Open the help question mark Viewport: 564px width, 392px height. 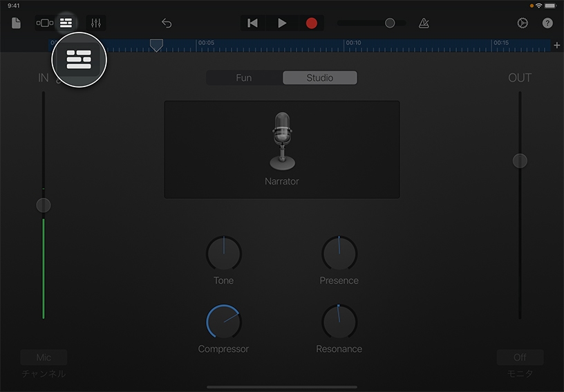[547, 23]
